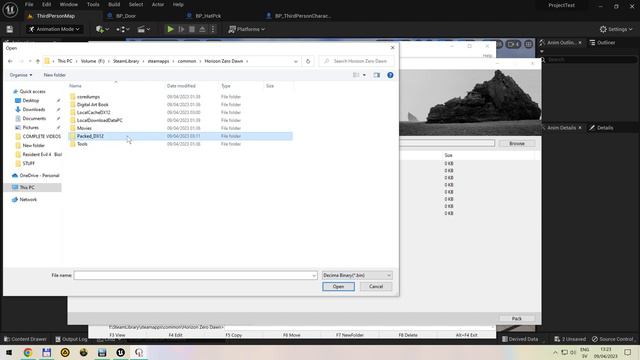Open the Actor menu
Image resolution: width=640 pixels, height=360 pixels.
(158, 4)
